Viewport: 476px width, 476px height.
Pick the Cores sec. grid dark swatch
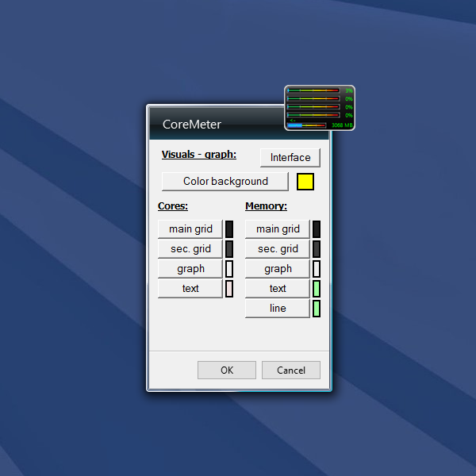point(229,249)
